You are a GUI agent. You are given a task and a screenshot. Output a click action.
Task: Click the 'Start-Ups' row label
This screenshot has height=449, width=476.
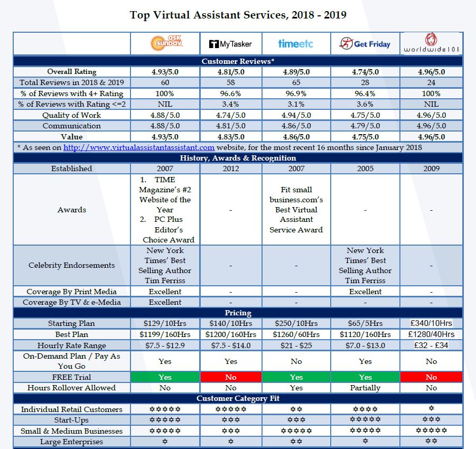(x=72, y=420)
